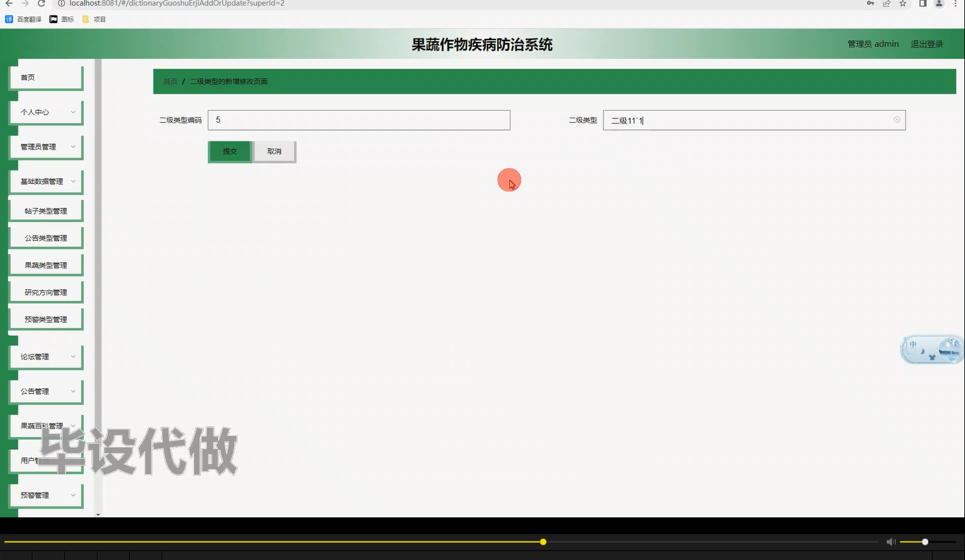Select 帖子类型管理 in the sidebar
Image resolution: width=965 pixels, height=560 pixels.
(x=45, y=209)
